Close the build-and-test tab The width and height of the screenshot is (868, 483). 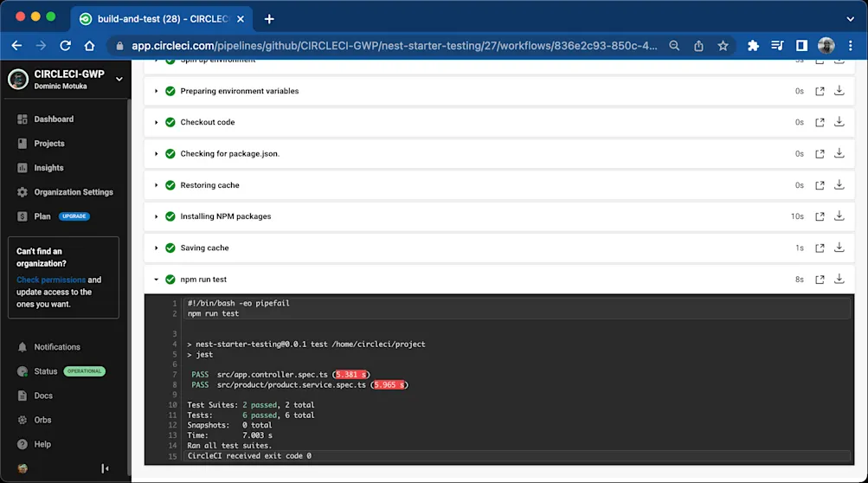(x=241, y=19)
